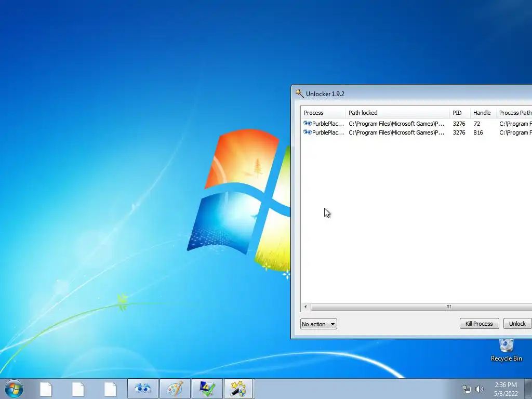Click the locked path in handle 72 row
The image size is (532, 399).
tap(396, 124)
